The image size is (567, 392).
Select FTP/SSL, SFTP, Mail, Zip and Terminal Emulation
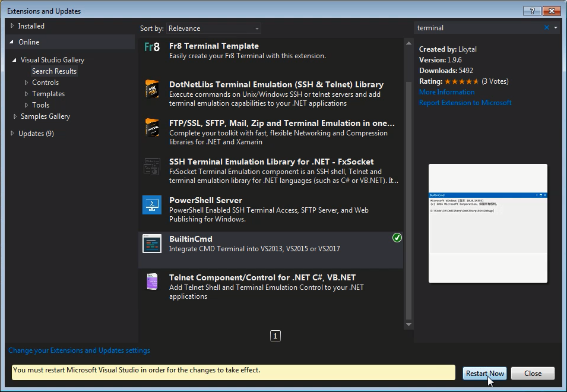281,124
